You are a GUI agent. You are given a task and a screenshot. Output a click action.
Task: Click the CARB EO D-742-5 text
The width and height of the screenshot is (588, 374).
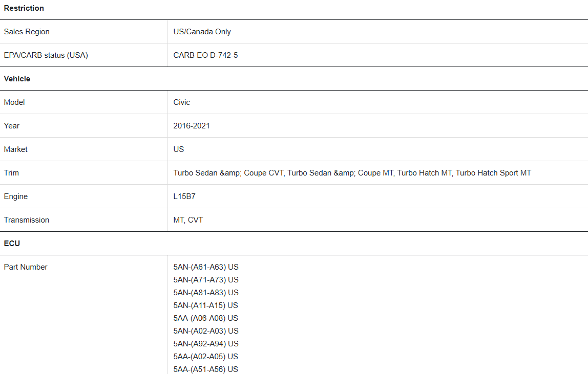205,55
